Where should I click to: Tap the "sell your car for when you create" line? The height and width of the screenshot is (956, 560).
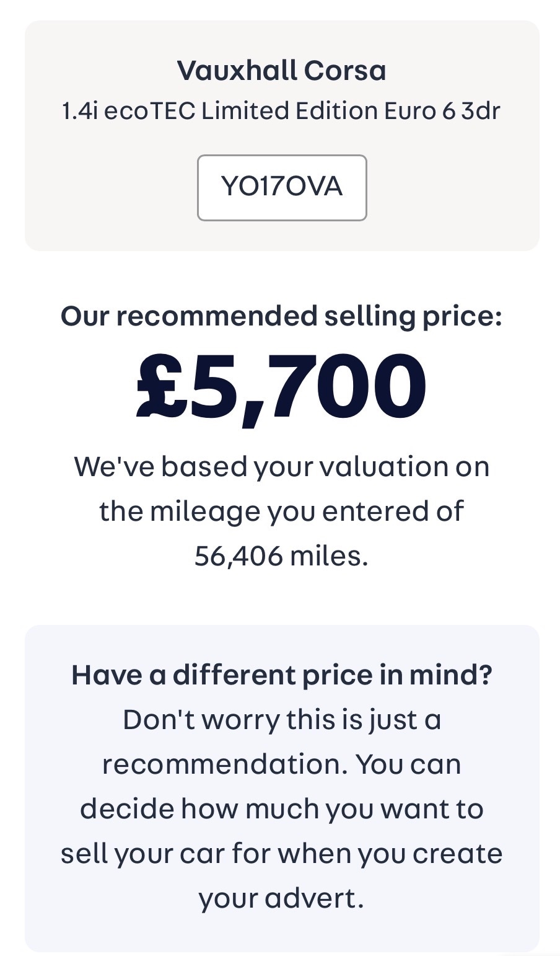[x=282, y=854]
